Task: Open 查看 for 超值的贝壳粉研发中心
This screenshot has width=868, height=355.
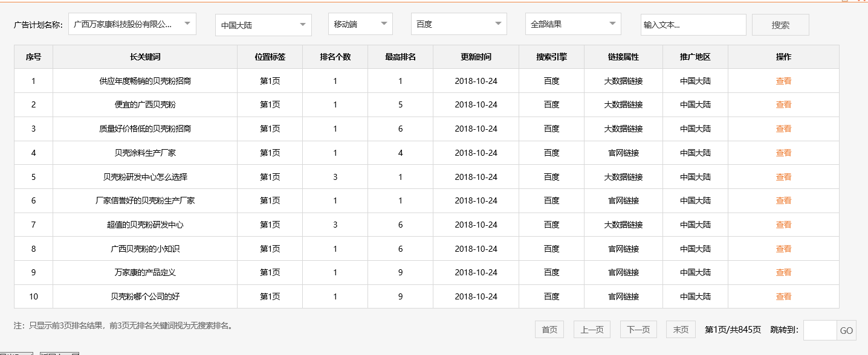Action: [x=783, y=224]
